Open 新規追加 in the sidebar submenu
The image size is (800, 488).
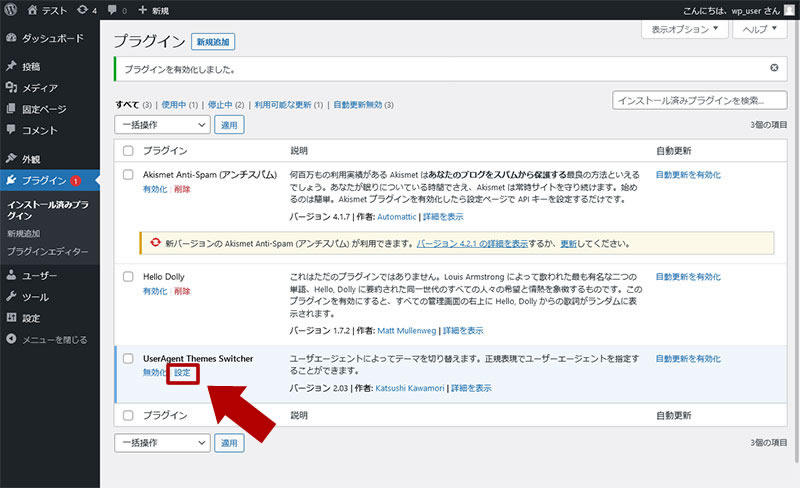pos(23,233)
